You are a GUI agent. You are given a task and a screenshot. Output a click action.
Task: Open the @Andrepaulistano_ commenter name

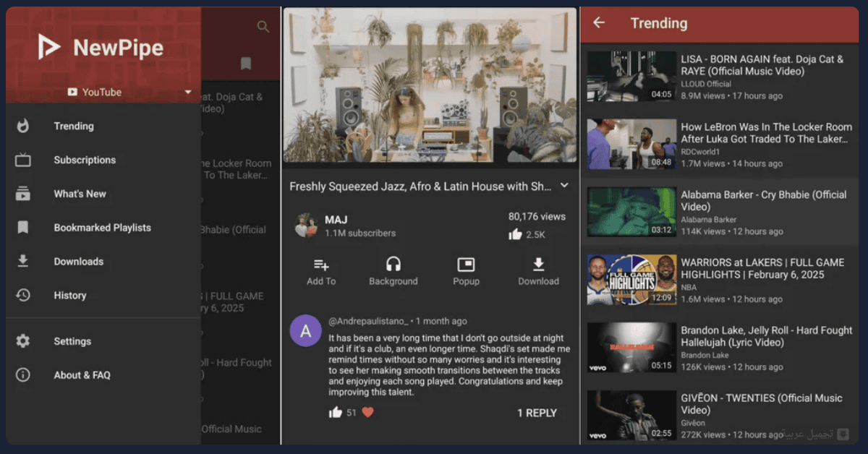click(369, 321)
